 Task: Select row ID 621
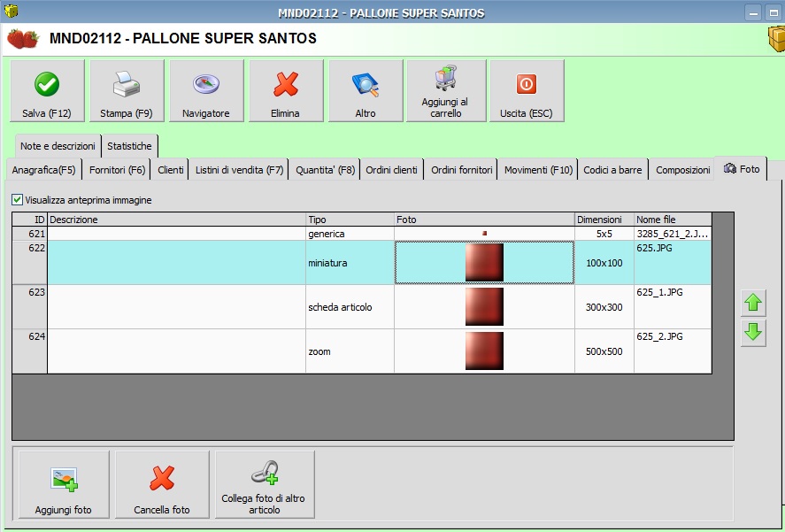30,234
